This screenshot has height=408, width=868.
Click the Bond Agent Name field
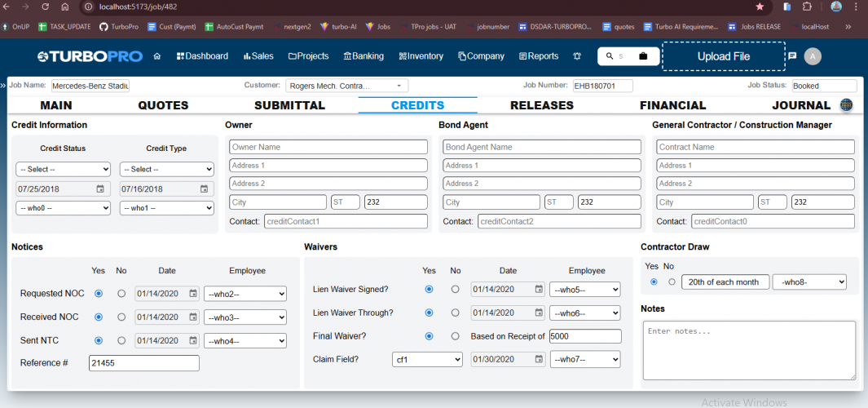(542, 147)
